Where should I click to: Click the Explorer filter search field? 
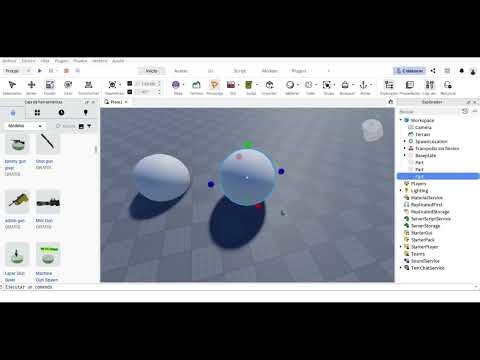point(429,111)
